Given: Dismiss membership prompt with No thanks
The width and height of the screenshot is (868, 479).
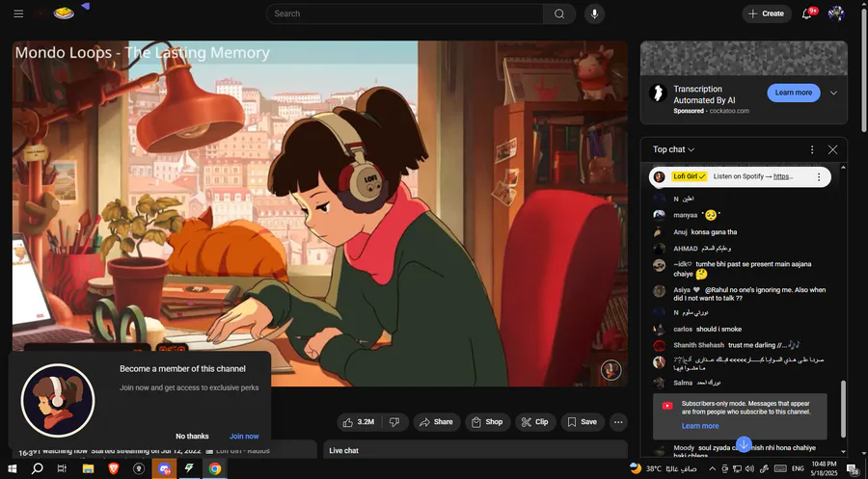Looking at the screenshot, I should (192, 436).
